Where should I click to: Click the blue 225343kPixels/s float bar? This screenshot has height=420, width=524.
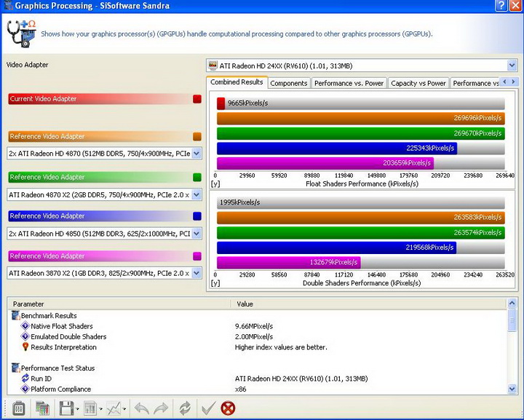click(337, 148)
